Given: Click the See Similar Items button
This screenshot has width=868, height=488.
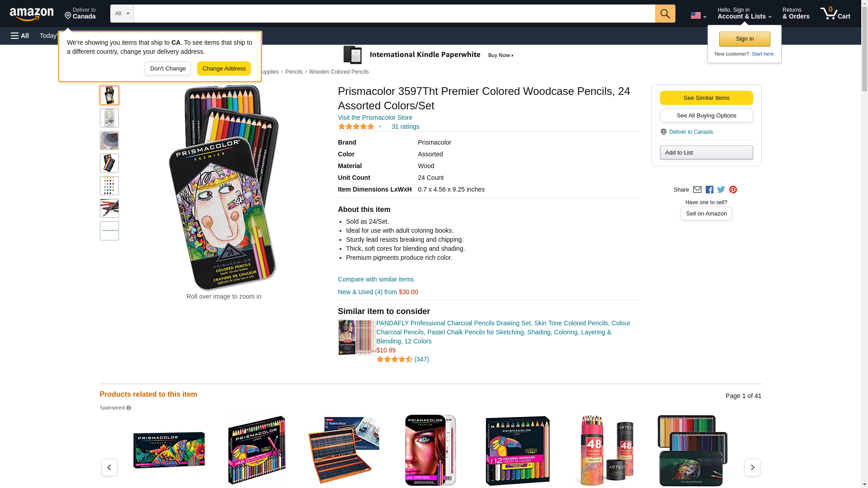Looking at the screenshot, I should pyautogui.click(x=706, y=98).
